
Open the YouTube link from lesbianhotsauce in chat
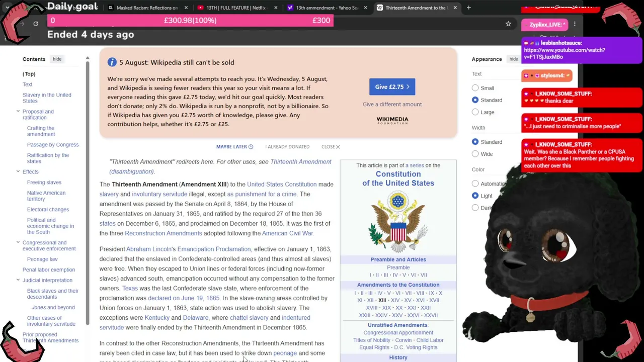[x=565, y=53]
